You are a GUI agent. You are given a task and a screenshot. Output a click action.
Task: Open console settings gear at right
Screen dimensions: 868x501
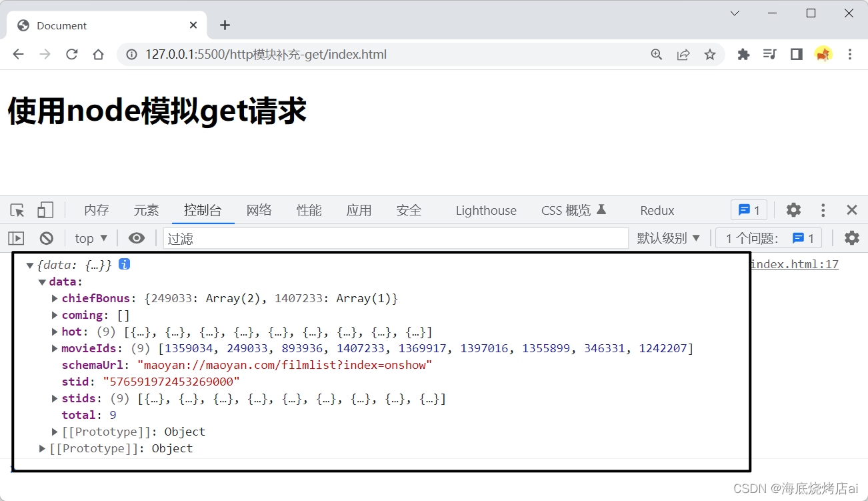click(851, 238)
